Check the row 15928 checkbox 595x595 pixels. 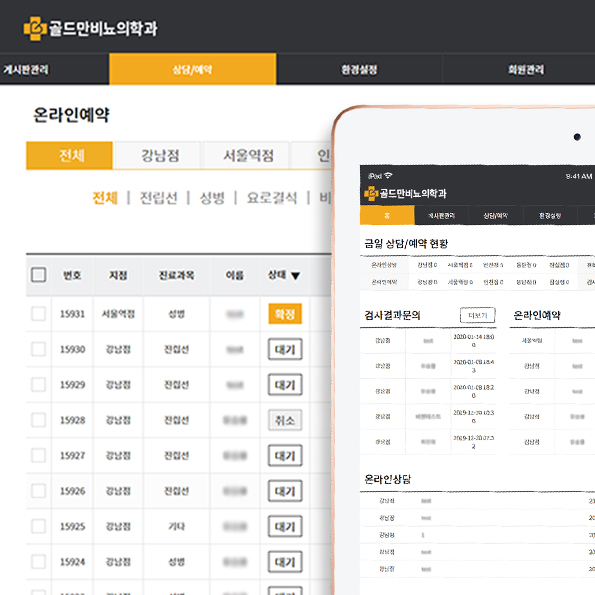(x=38, y=420)
